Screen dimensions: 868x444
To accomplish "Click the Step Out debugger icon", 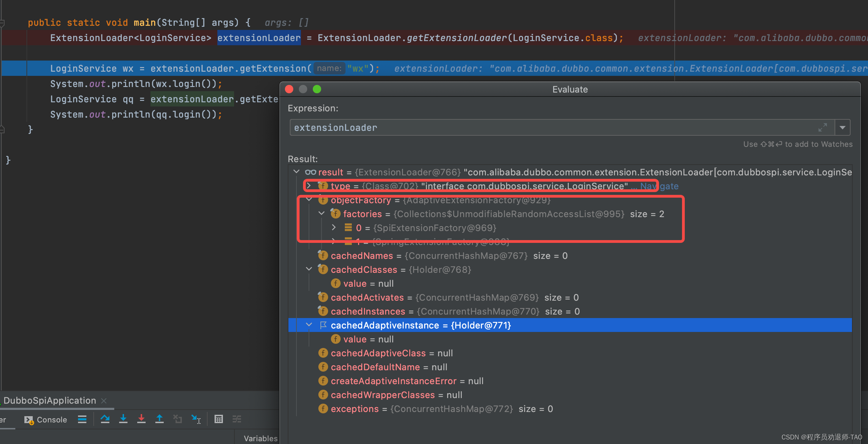I will 159,419.
